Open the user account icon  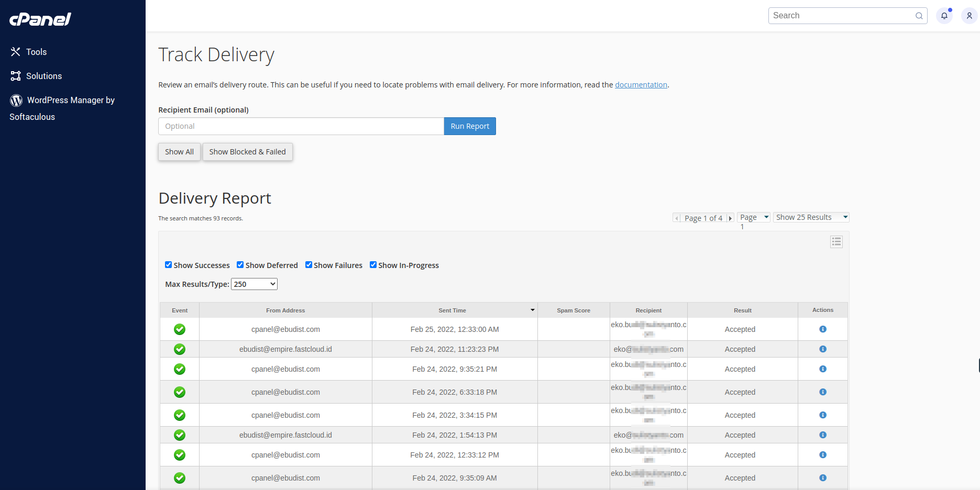pos(969,16)
